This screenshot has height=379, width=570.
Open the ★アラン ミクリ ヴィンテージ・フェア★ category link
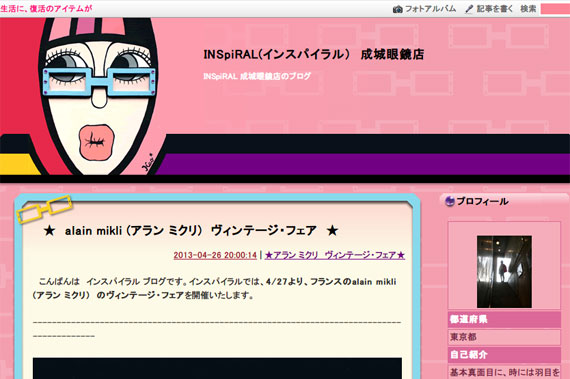click(x=335, y=255)
